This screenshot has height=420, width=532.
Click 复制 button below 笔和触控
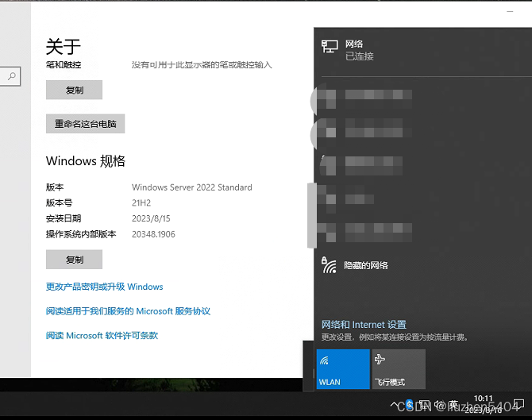pyautogui.click(x=74, y=90)
